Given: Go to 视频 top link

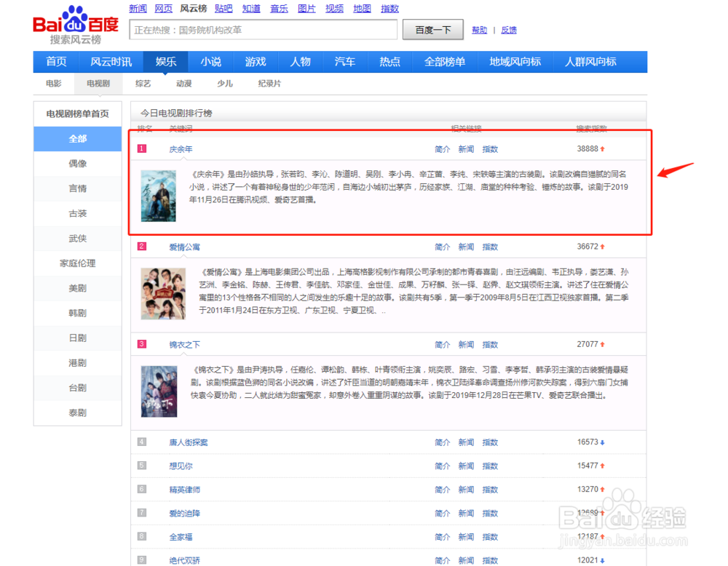Looking at the screenshot, I should coord(334,8).
